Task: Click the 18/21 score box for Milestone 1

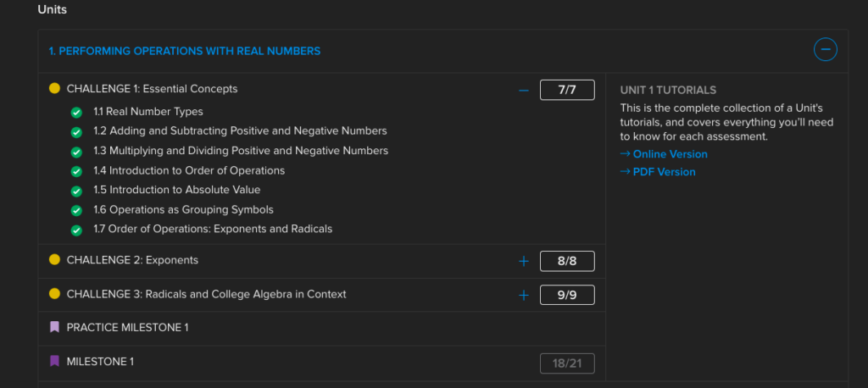Action: [567, 363]
